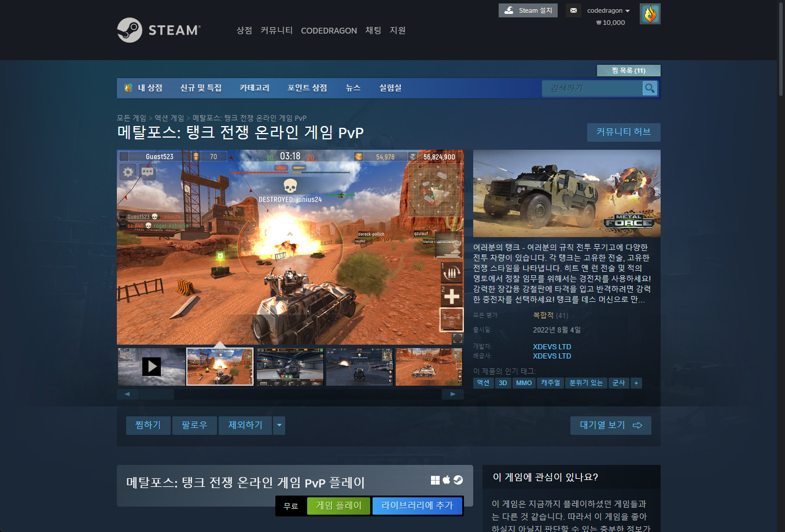Image resolution: width=785 pixels, height=532 pixels.
Task: Click 대기열 보기 queue button
Action: (611, 426)
